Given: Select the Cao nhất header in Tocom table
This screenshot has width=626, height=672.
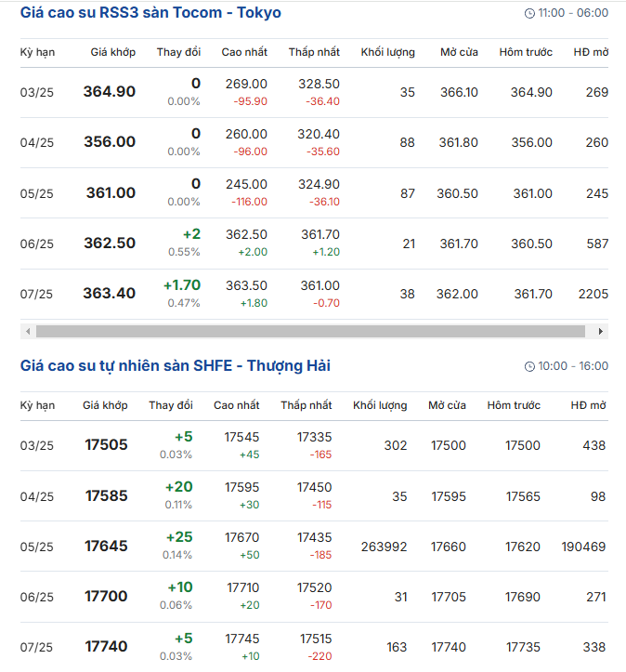Looking at the screenshot, I should pos(244,52).
